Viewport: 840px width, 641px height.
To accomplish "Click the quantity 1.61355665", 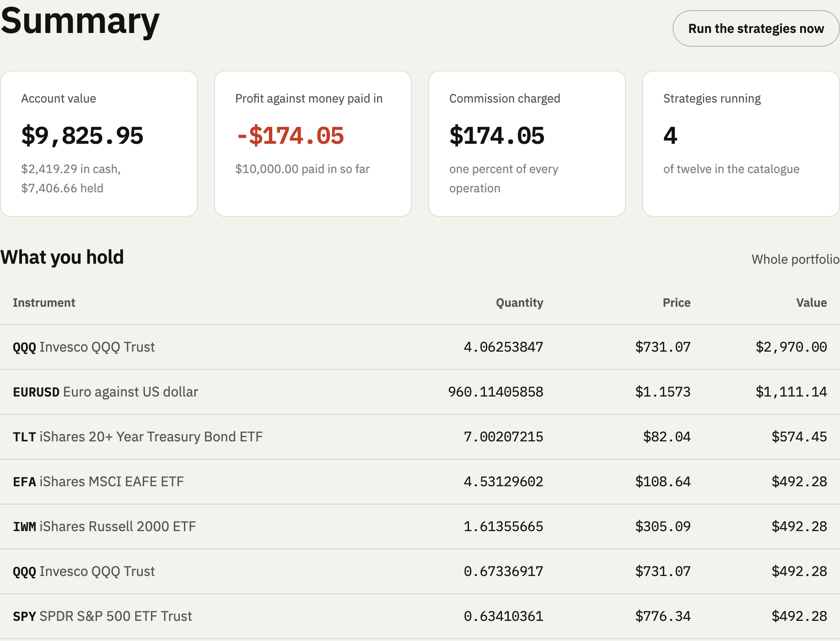I will pyautogui.click(x=503, y=527).
